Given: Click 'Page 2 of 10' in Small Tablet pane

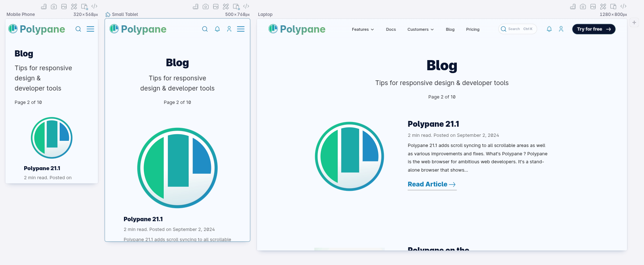Looking at the screenshot, I should [x=177, y=102].
